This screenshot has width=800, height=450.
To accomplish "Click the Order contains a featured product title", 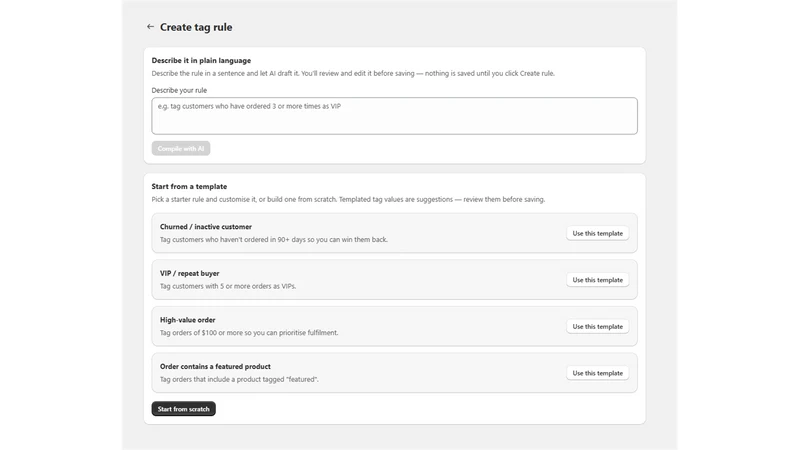I will tap(215, 366).
